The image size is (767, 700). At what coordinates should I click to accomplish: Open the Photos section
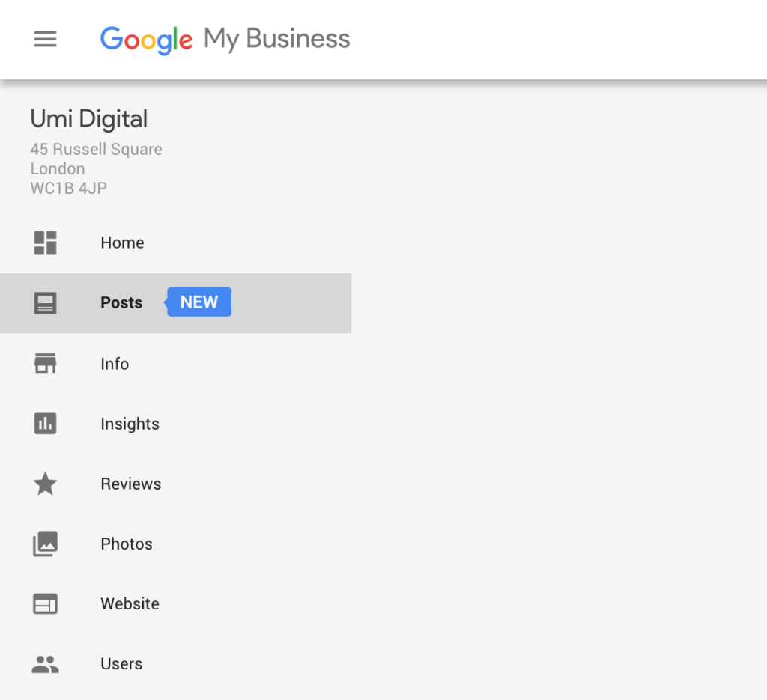pos(127,544)
